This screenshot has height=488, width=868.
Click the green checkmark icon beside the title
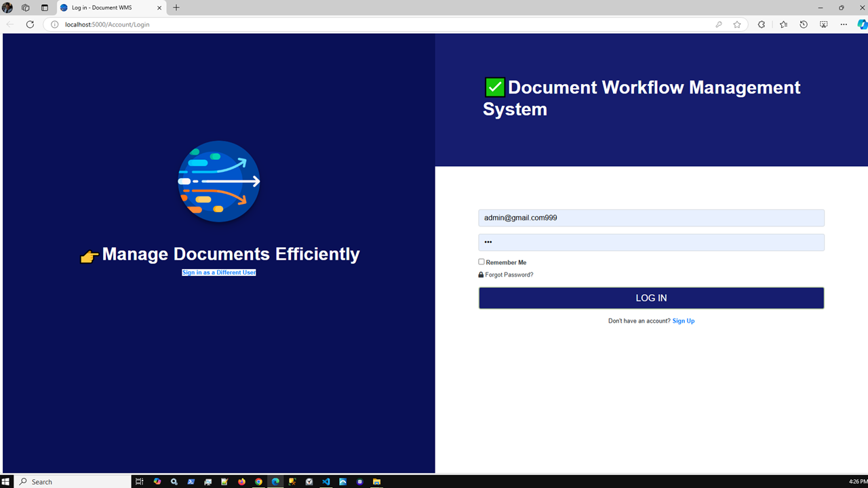pos(494,87)
